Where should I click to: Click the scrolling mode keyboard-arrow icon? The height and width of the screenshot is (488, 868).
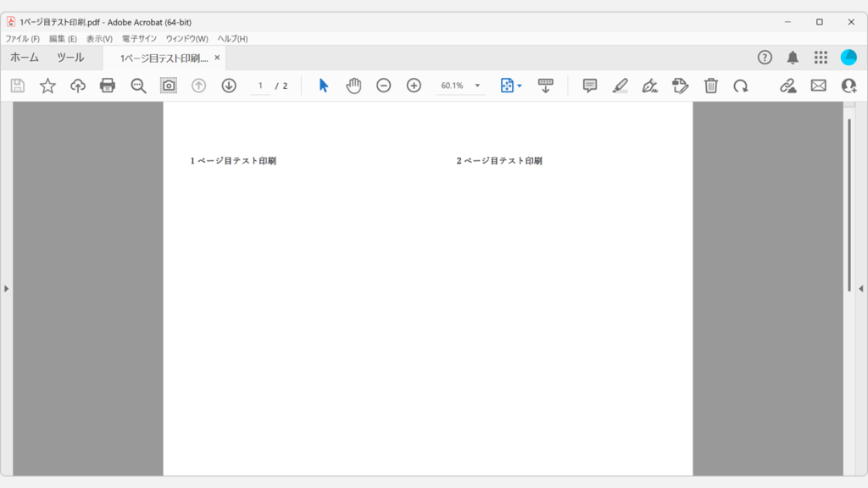[x=545, y=86]
